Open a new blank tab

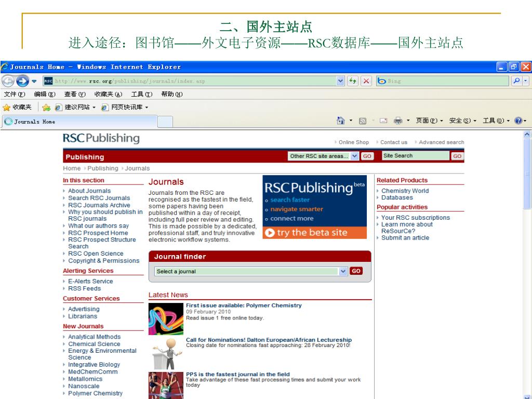165,122
